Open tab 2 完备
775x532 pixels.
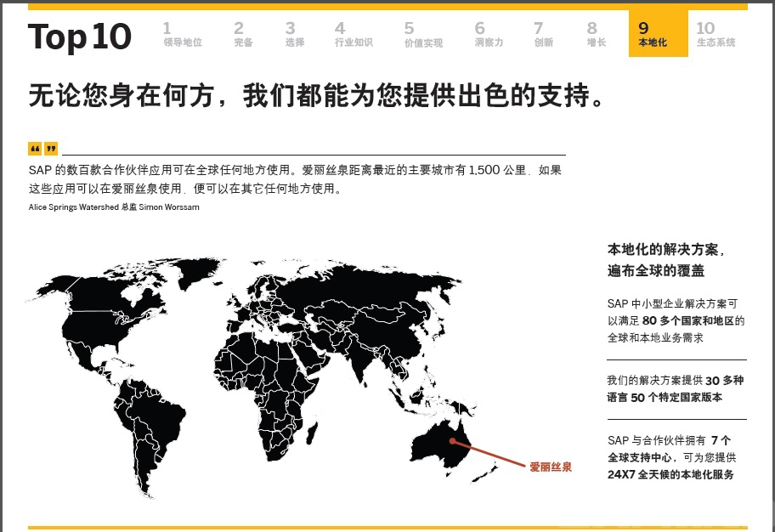(x=243, y=34)
